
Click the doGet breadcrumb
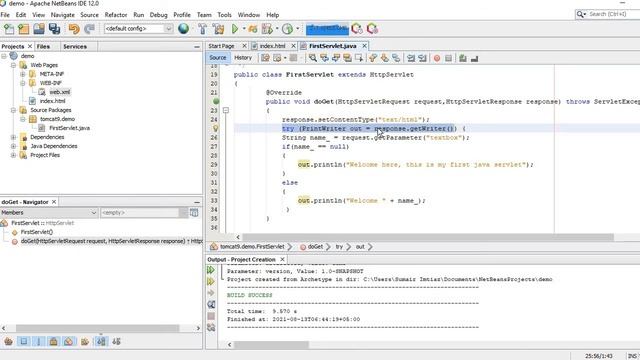pyautogui.click(x=315, y=247)
